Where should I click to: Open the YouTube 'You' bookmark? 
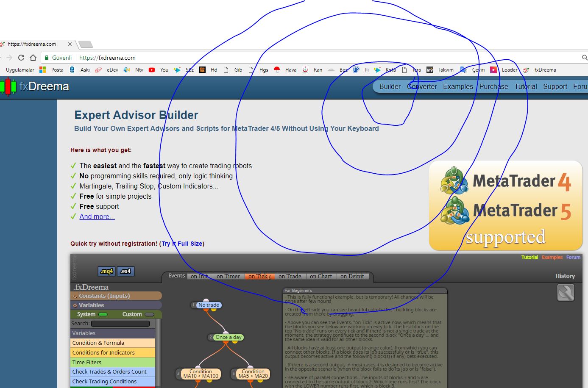[x=159, y=70]
